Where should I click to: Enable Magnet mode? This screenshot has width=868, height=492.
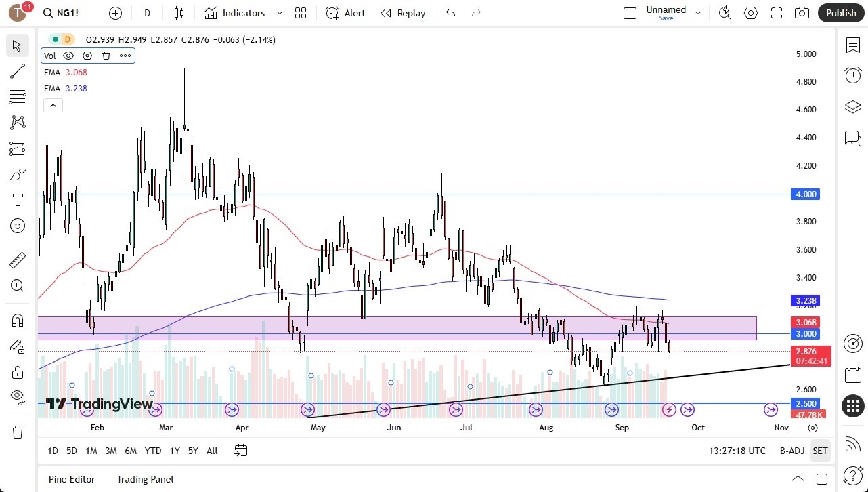pyautogui.click(x=18, y=319)
